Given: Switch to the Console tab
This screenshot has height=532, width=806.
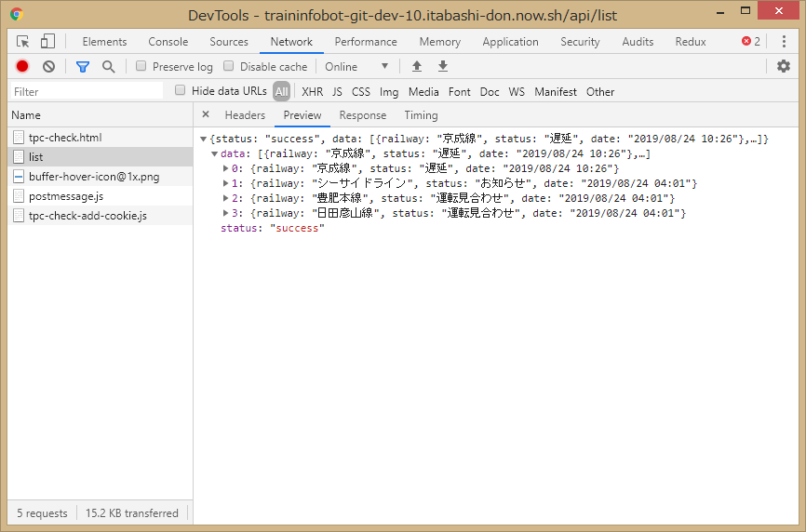Looking at the screenshot, I should click(x=168, y=42).
